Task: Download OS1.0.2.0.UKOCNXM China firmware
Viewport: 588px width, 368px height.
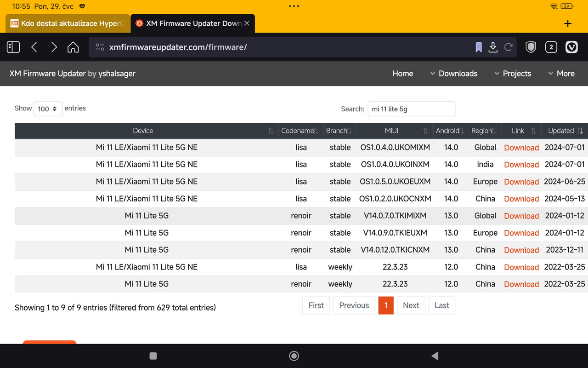Action: pos(521,199)
